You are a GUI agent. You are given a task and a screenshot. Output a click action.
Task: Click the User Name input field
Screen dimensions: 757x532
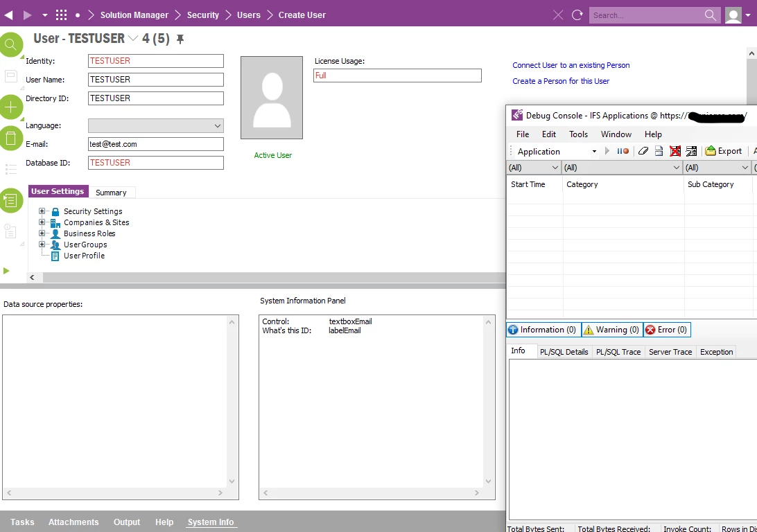[x=156, y=80]
